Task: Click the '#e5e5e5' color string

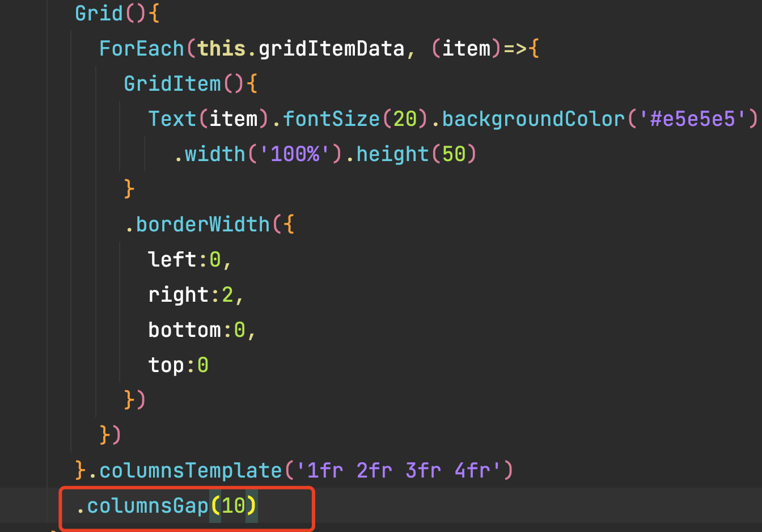Action: tap(692, 119)
